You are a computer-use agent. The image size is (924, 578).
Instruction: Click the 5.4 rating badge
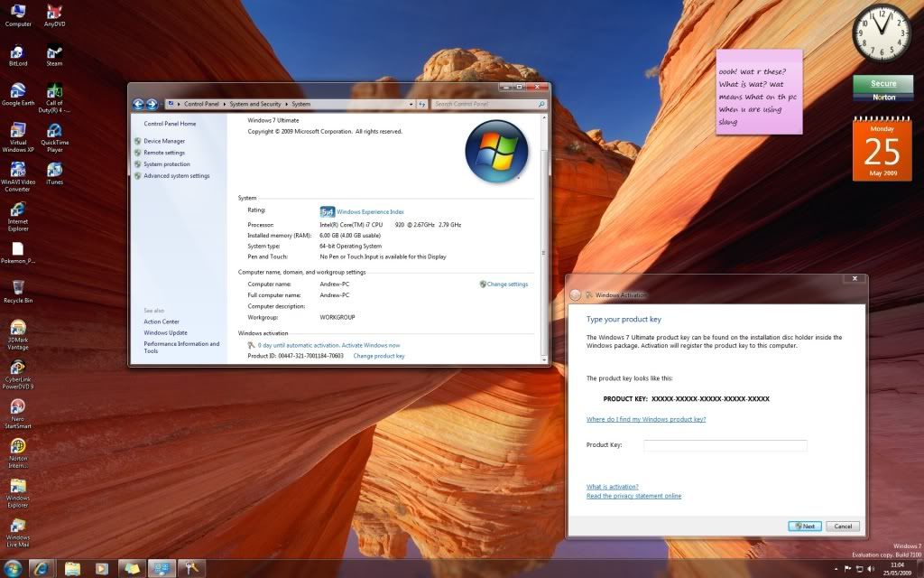328,211
